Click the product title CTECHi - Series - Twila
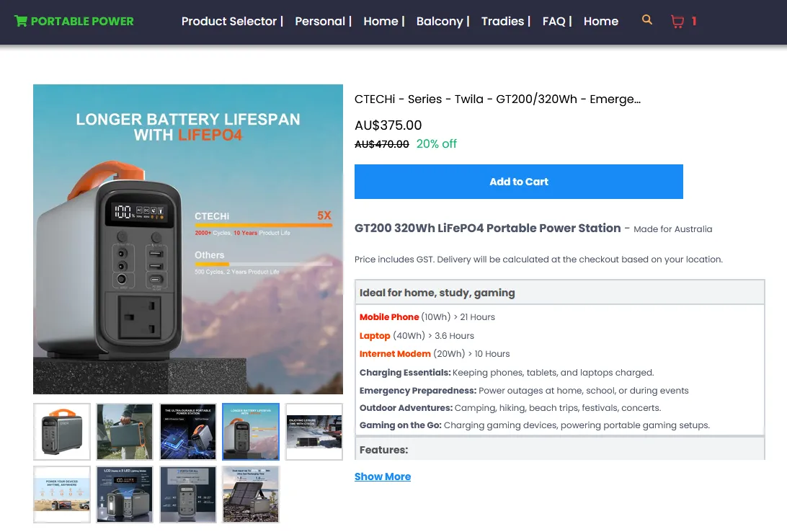Image resolution: width=787 pixels, height=532 pixels. tap(497, 99)
